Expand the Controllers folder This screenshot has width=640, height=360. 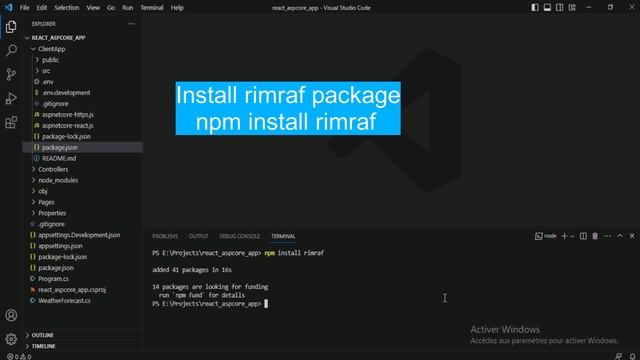pos(82,169)
